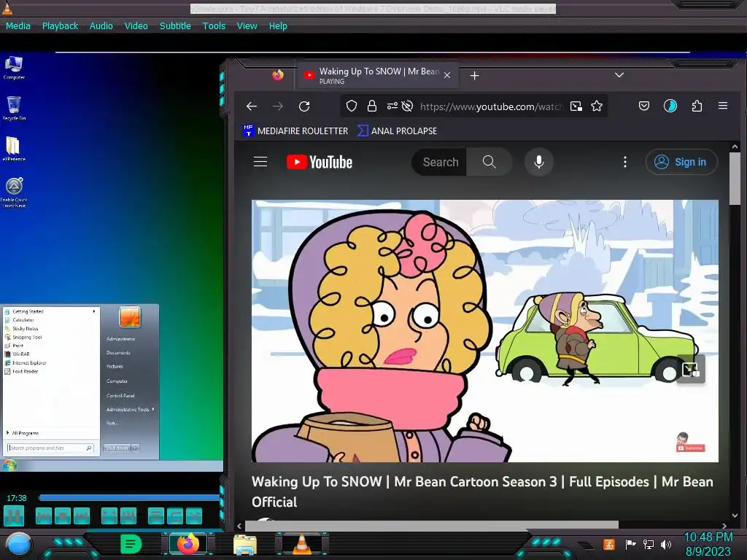Click the blocked autoplay indicator icon
The image size is (747, 560).
[407, 106]
